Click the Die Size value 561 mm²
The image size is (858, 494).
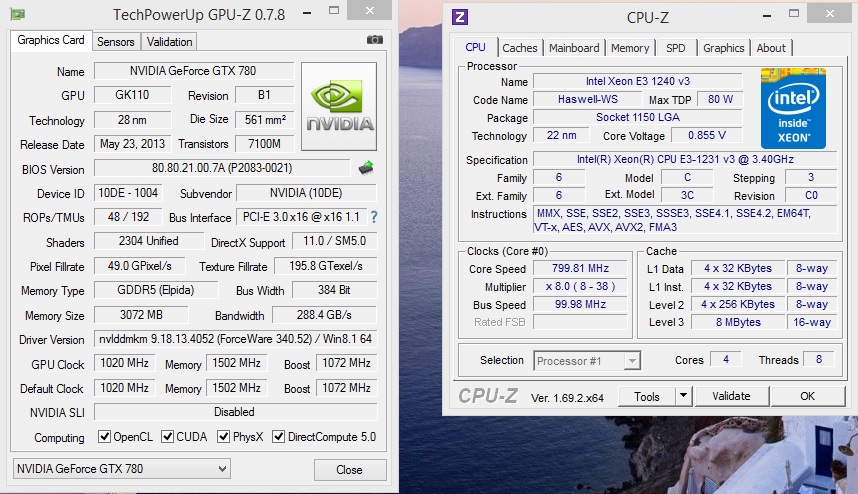265,119
